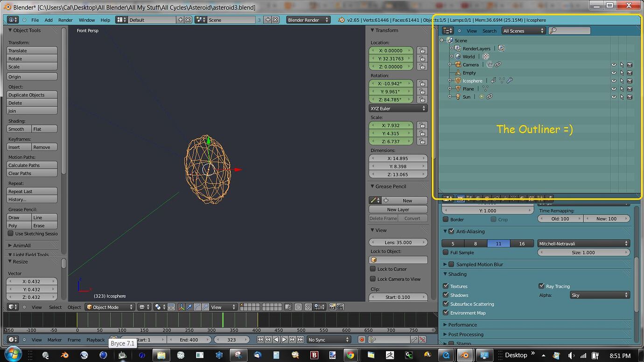Click the World material checker icon
This screenshot has height=362, width=644.
coord(486,56)
